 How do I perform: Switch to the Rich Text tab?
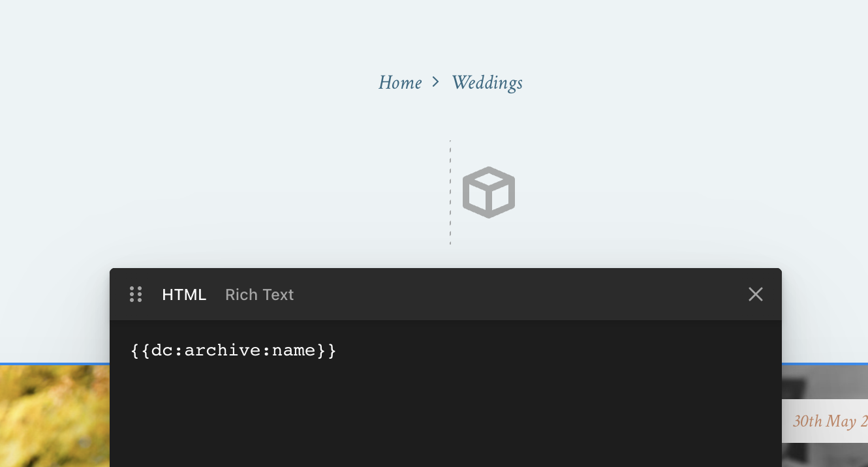(x=259, y=295)
